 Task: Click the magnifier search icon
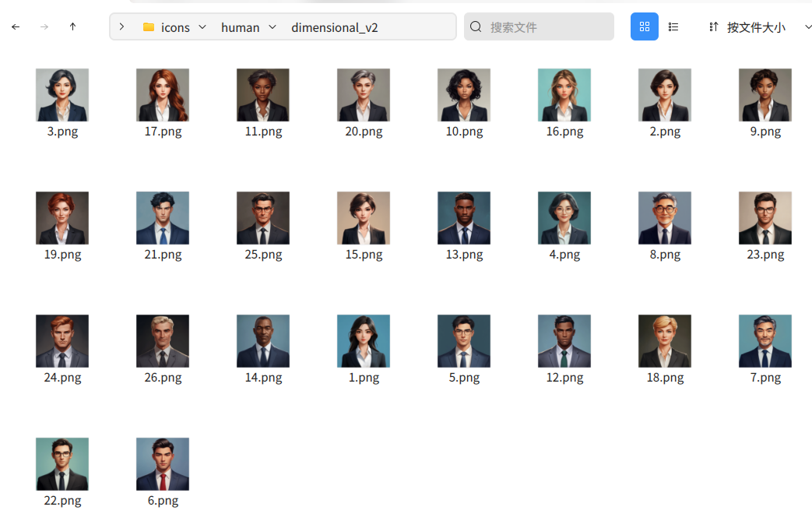click(476, 27)
